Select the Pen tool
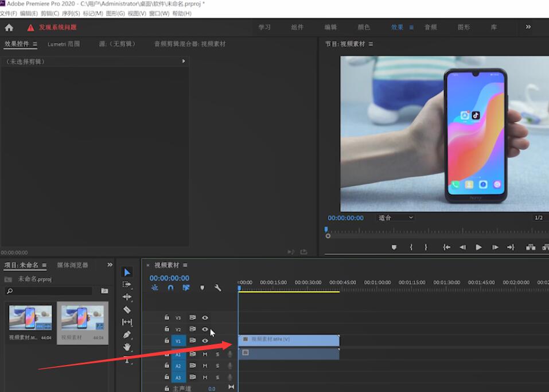 (127, 335)
